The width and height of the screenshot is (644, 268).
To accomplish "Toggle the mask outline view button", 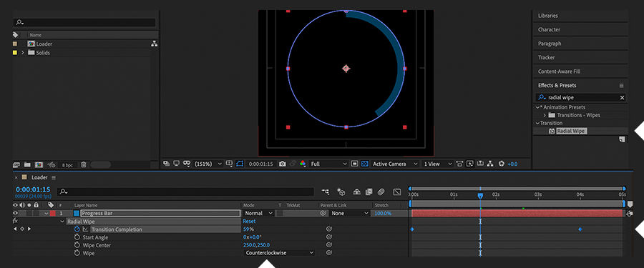I will pyautogui.click(x=240, y=164).
